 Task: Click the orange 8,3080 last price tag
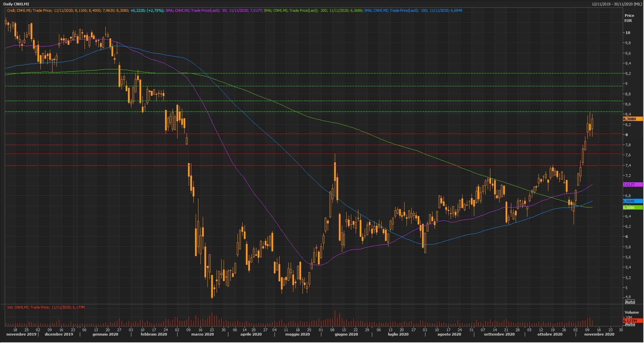click(633, 119)
